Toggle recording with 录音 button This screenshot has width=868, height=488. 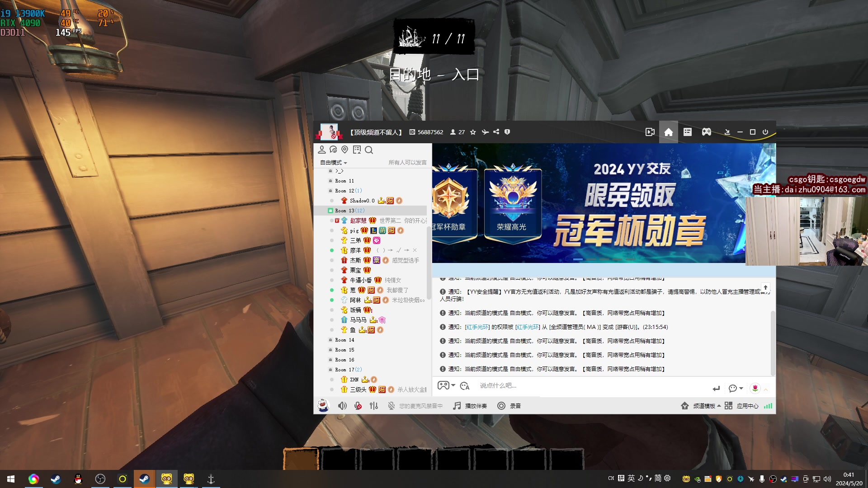509,406
